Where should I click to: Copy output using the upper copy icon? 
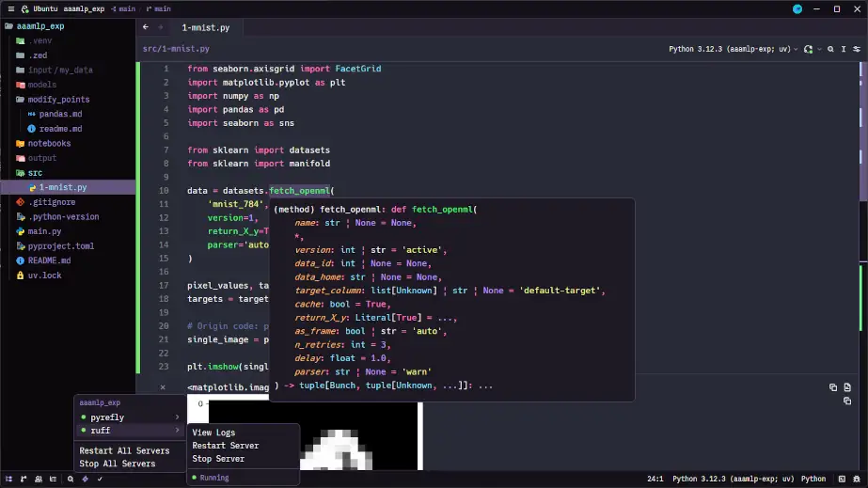[x=833, y=387]
